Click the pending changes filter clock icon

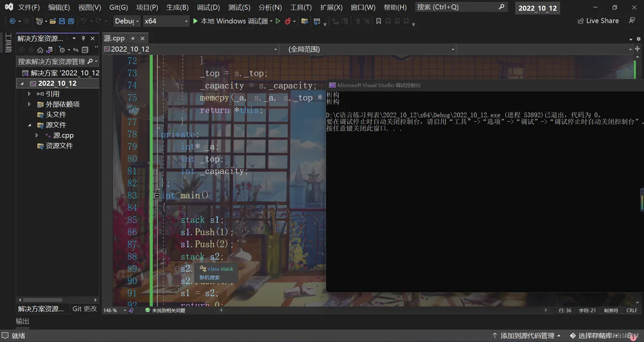[x=62, y=50]
